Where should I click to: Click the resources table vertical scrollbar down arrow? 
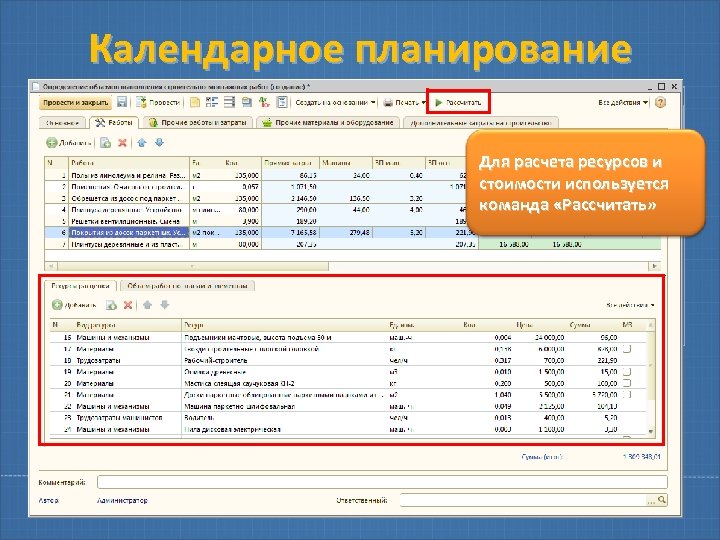tap(651, 431)
